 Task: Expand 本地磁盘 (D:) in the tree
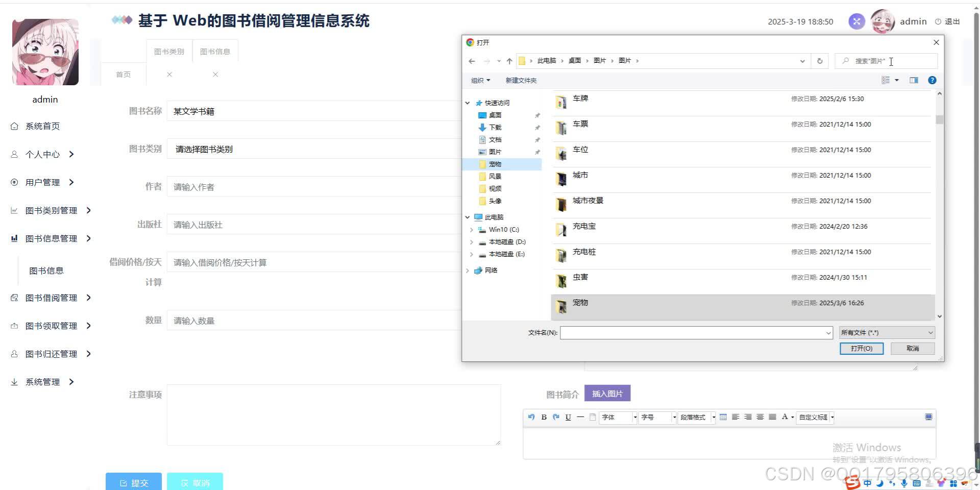click(x=471, y=242)
